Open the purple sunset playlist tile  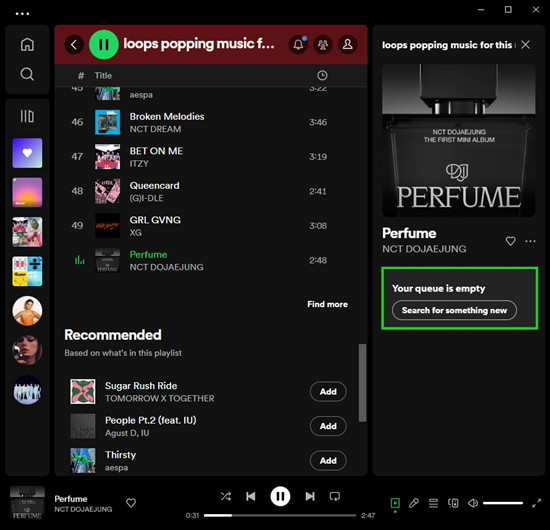point(27,192)
